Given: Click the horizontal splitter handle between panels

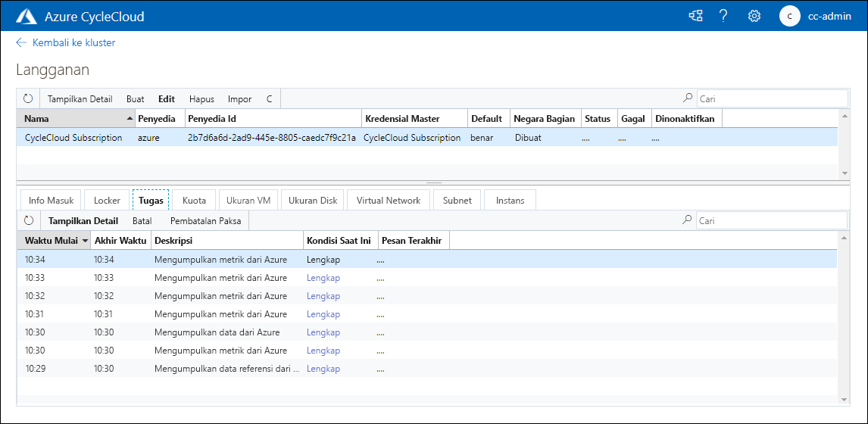Looking at the screenshot, I should (x=433, y=182).
